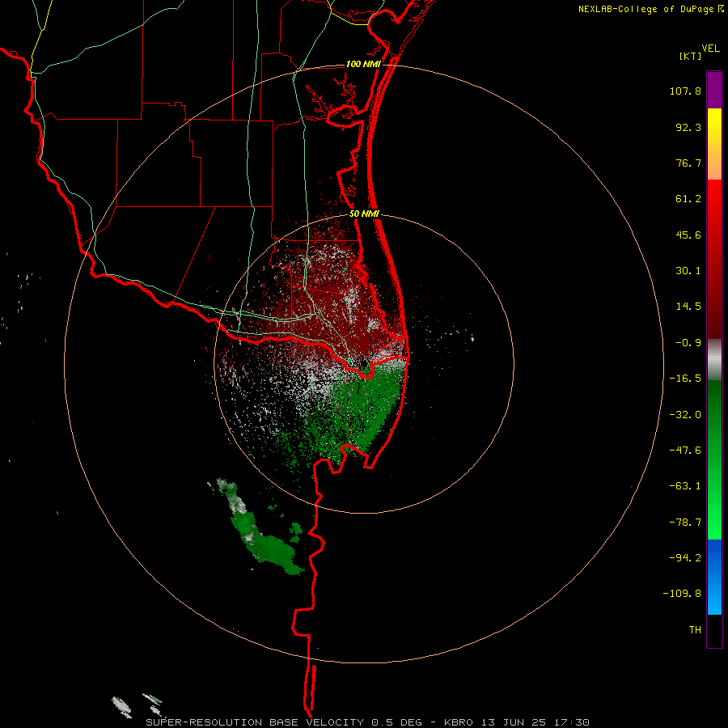Click the -16.5 velocity scale value
The width and height of the screenshot is (728, 728).
pos(685,379)
